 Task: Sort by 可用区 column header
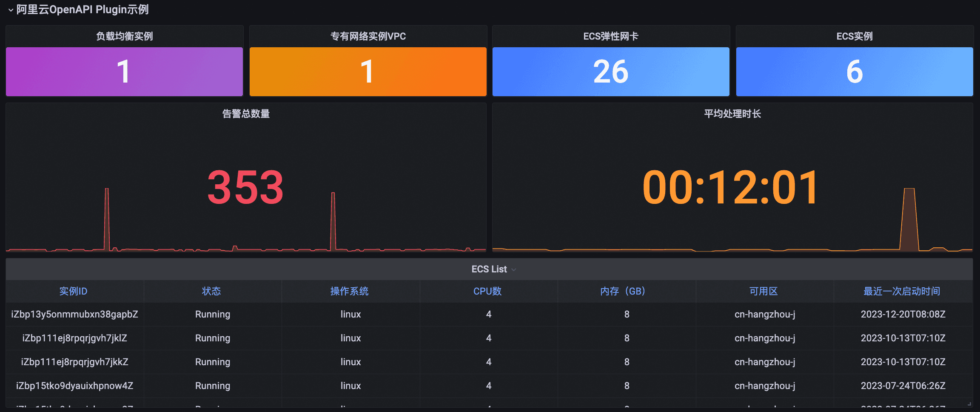pyautogui.click(x=763, y=291)
